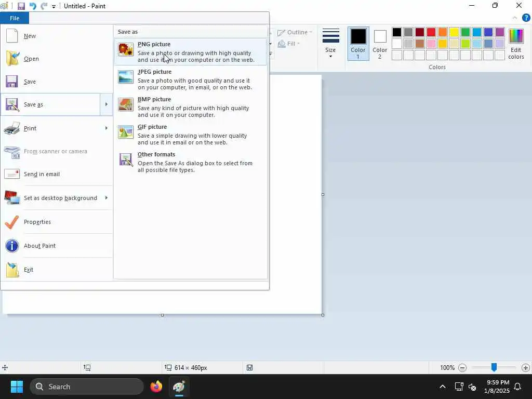The height and width of the screenshot is (399, 532).
Task: Open the notifications bell icon
Action: coord(517,387)
